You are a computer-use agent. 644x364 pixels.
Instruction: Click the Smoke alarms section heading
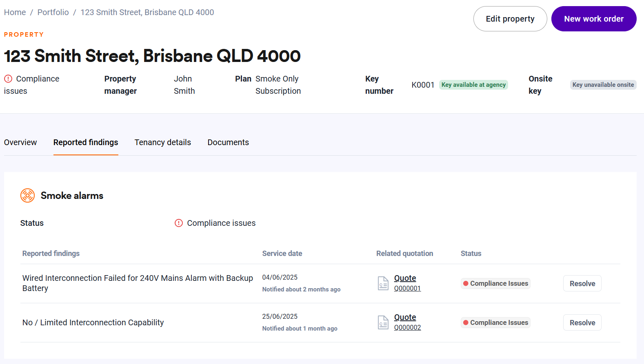point(72,196)
